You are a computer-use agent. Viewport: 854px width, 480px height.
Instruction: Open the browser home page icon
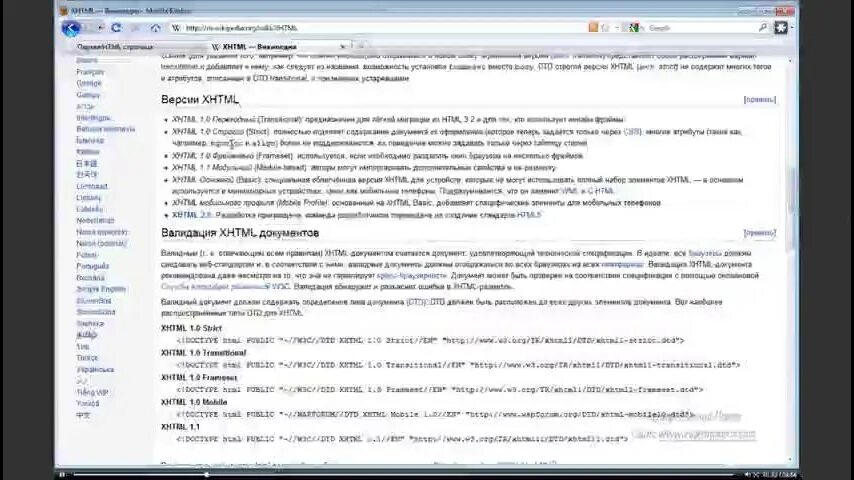pos(156,28)
